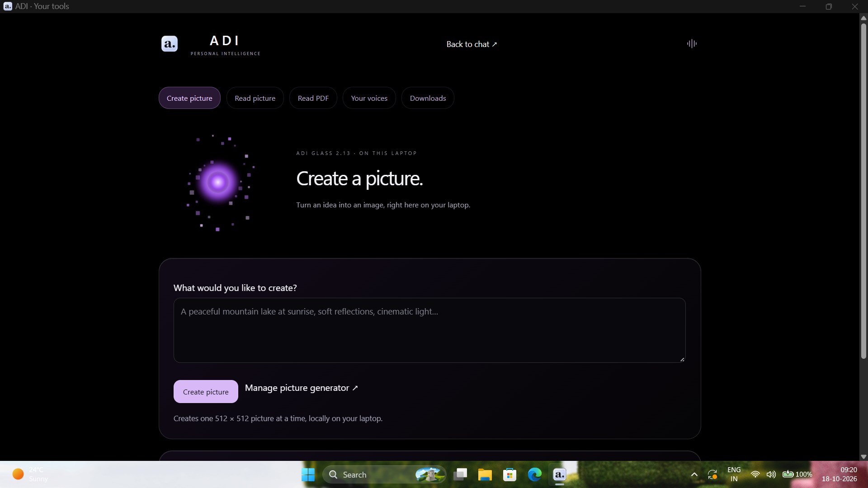Click the Back to chat link
Viewport: 868px width, 488px height.
(x=472, y=44)
